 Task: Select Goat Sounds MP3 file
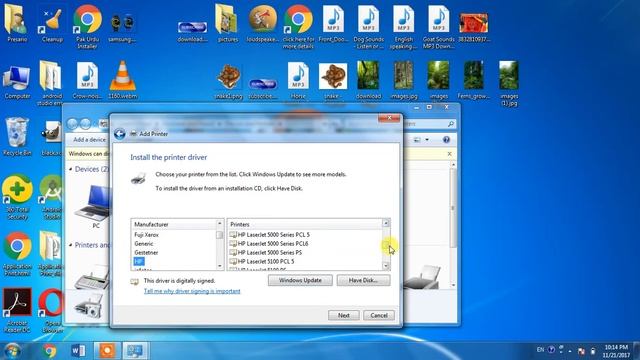pos(439,27)
